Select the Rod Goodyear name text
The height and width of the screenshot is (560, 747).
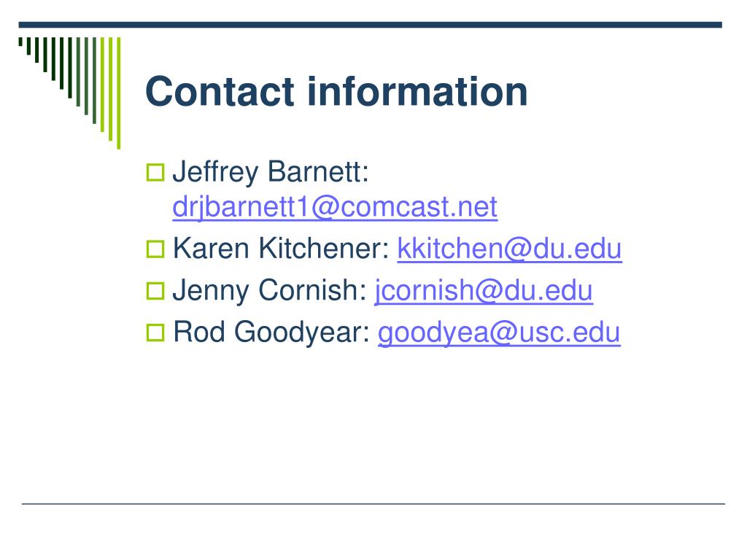[271, 332]
